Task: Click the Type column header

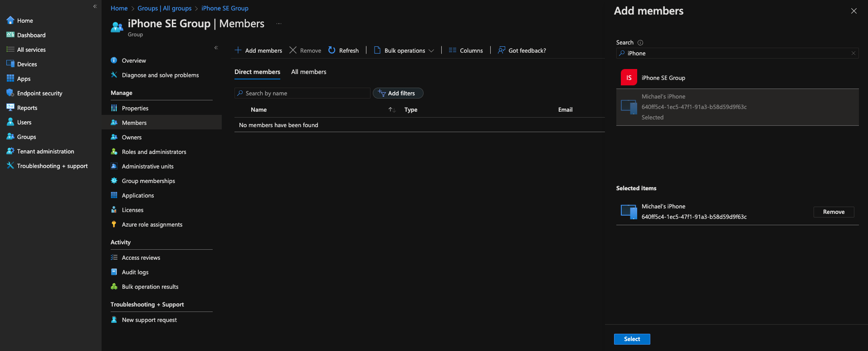Action: pos(411,110)
